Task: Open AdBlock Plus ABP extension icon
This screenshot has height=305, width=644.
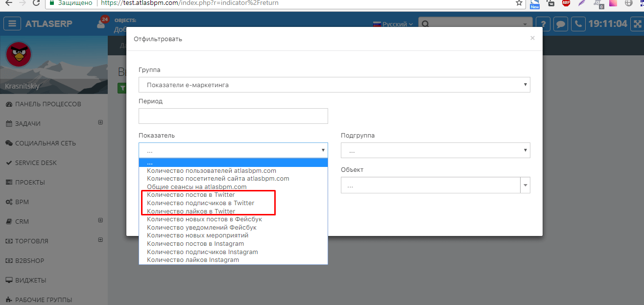Action: point(566,3)
